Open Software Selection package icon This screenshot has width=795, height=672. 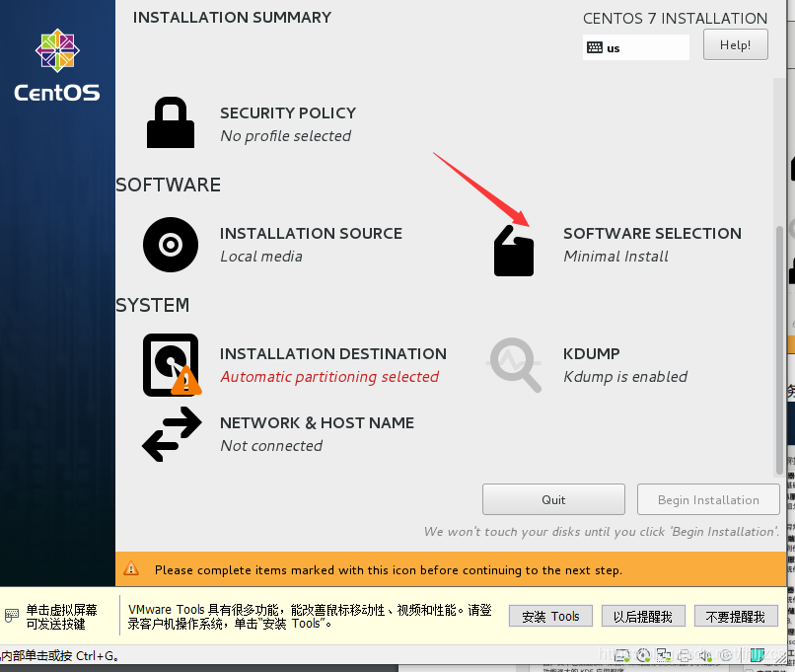(514, 251)
